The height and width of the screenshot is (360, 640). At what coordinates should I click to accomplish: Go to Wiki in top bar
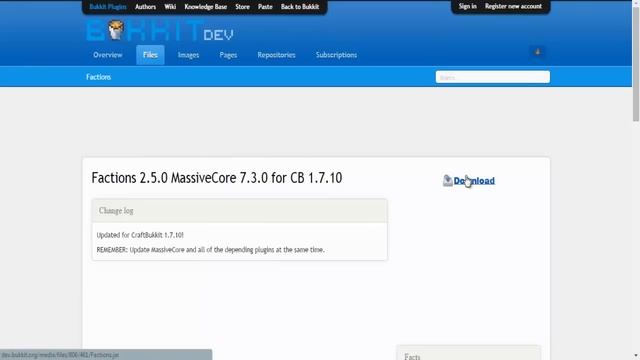(x=170, y=7)
